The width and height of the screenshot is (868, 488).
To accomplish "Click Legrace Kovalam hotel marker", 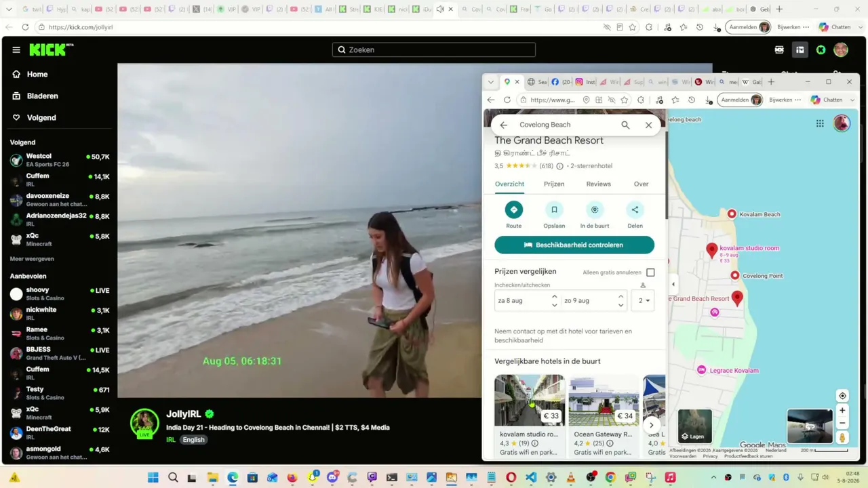I will pyautogui.click(x=702, y=370).
